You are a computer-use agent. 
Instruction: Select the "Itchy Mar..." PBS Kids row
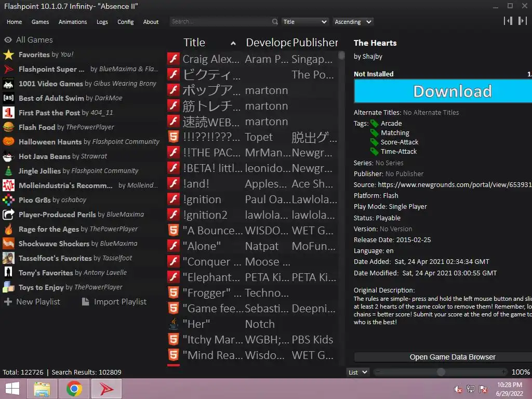point(252,340)
